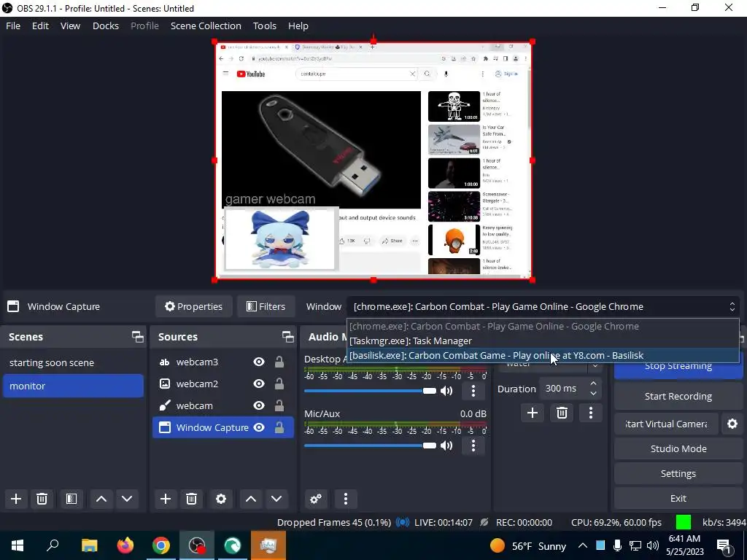The image size is (747, 560).
Task: Add a new scene with the plus icon
Action: [x=16, y=499]
